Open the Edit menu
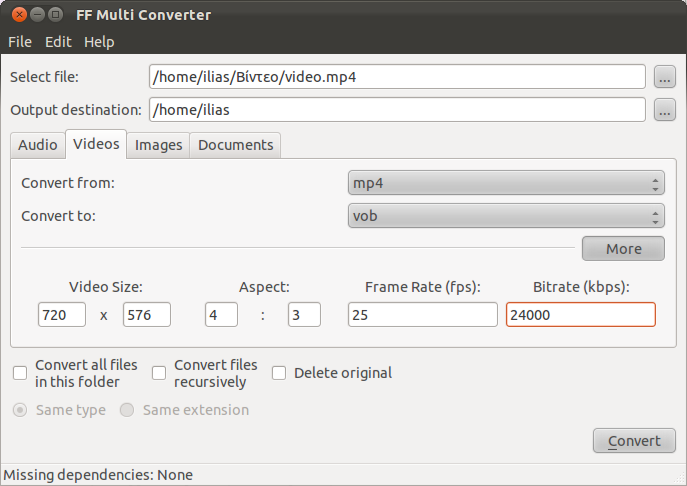Viewport: 687px width, 486px height. [58, 42]
